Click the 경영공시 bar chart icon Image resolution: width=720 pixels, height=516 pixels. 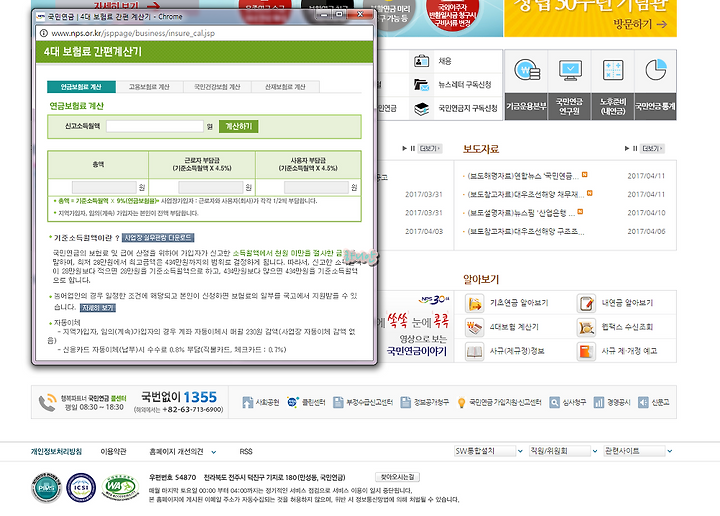click(x=599, y=403)
